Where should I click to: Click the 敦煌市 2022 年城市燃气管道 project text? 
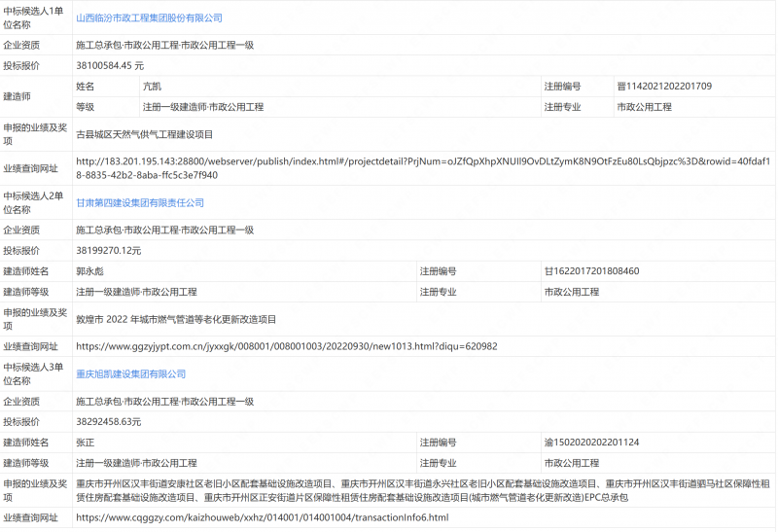[176, 319]
